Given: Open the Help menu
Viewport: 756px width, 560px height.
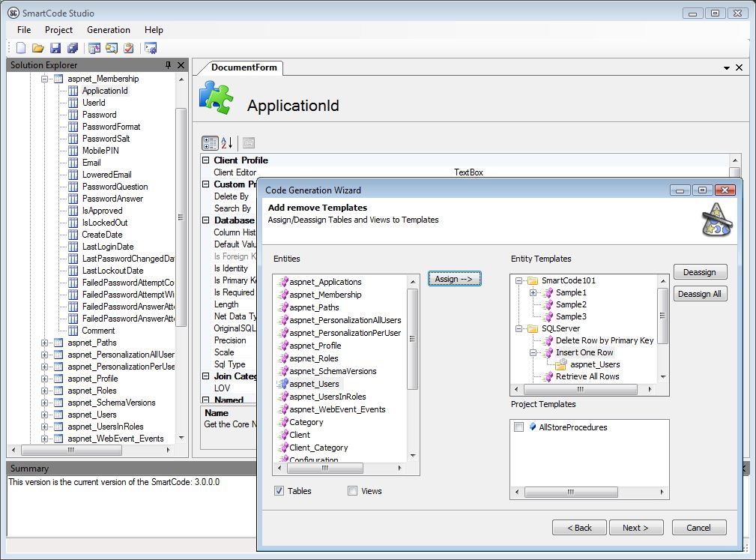Looking at the screenshot, I should [154, 30].
